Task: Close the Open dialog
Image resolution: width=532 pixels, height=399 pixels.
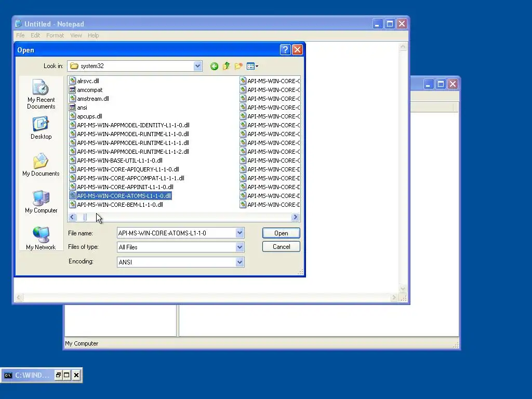Action: [298, 50]
